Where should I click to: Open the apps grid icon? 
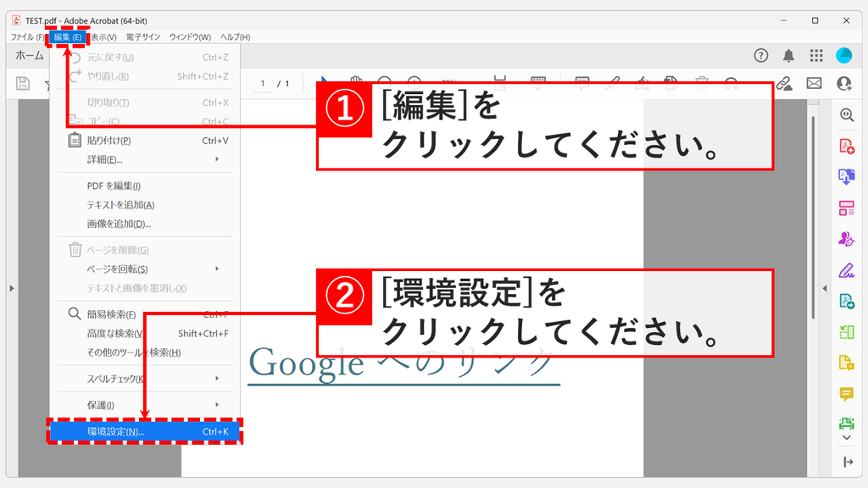[x=816, y=55]
